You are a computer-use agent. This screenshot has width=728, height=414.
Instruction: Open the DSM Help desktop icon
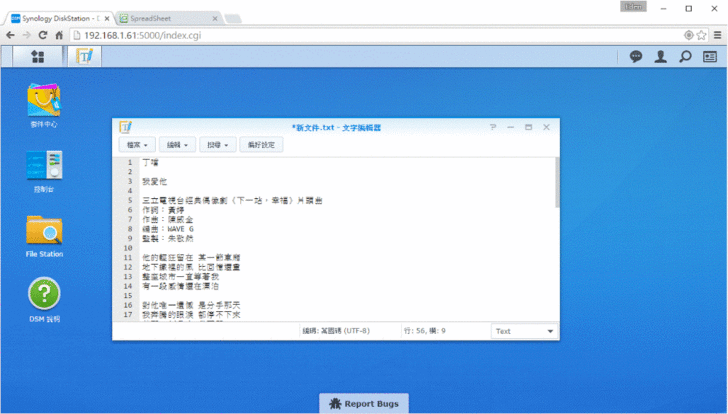[44, 295]
